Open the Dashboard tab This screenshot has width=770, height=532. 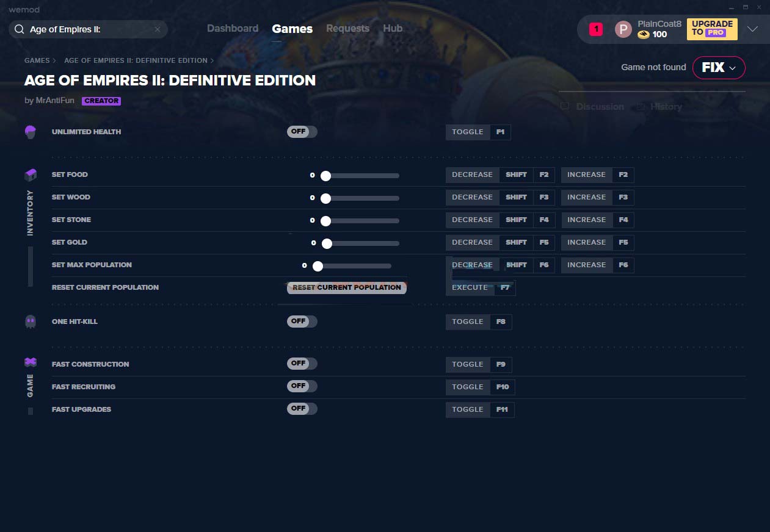click(233, 29)
